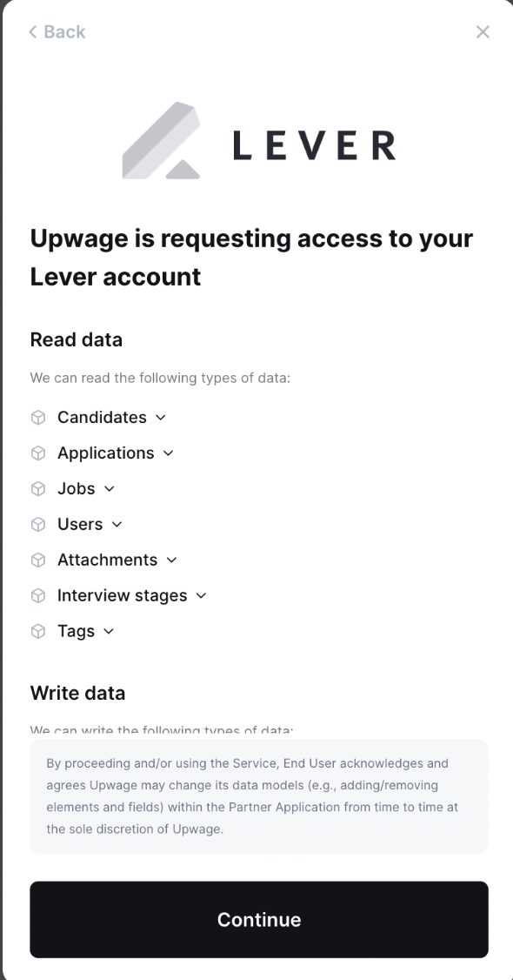Click the Lever logo mark

[161, 139]
